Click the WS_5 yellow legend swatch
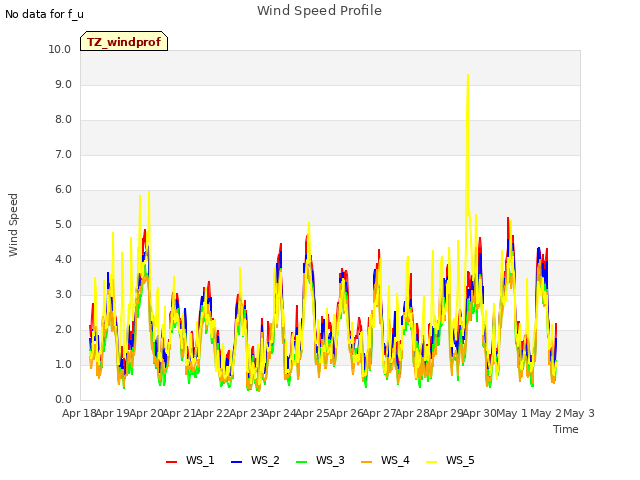 coord(431,462)
